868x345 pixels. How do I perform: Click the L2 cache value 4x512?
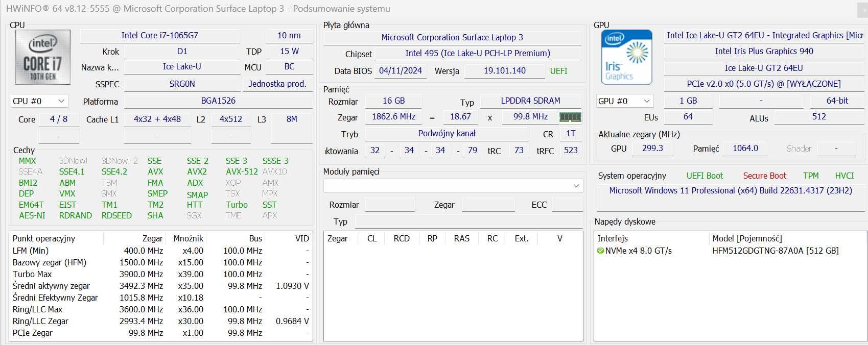[231, 119]
